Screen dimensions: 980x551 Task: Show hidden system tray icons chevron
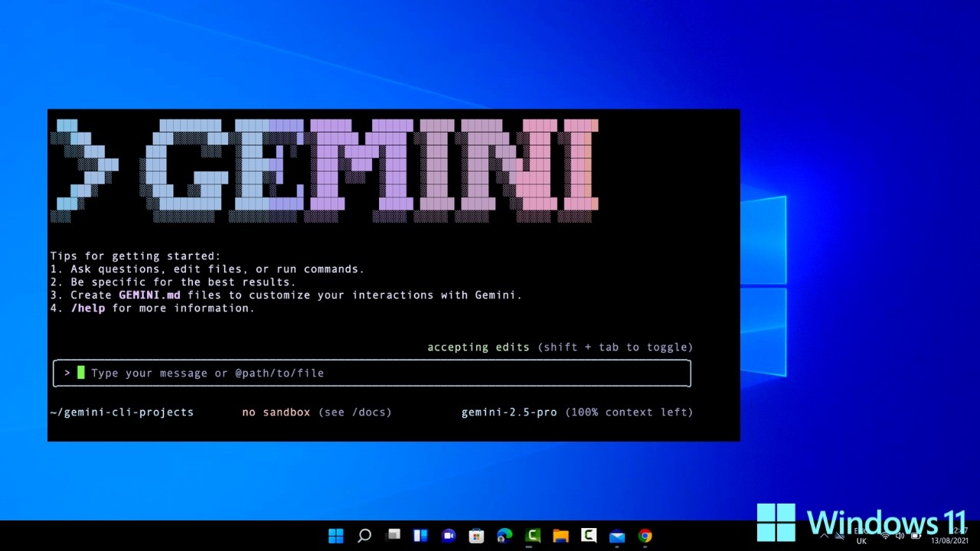point(824,536)
